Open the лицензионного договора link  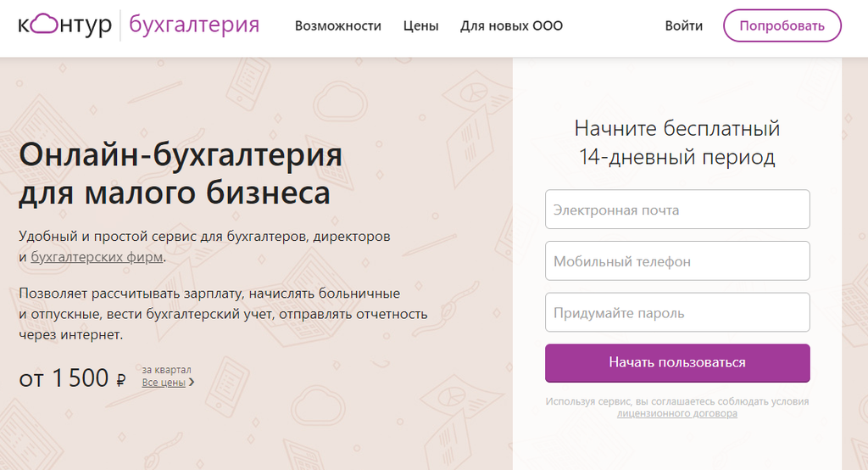pyautogui.click(x=677, y=413)
